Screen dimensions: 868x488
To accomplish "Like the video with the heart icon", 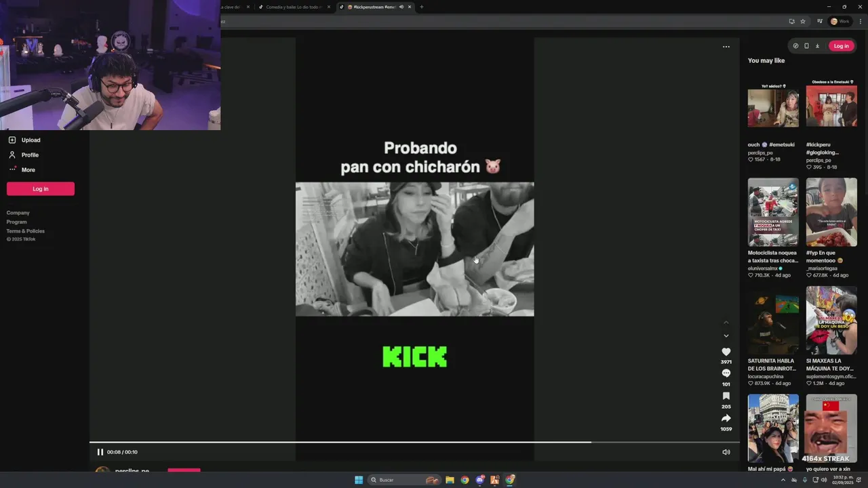I will point(726,352).
